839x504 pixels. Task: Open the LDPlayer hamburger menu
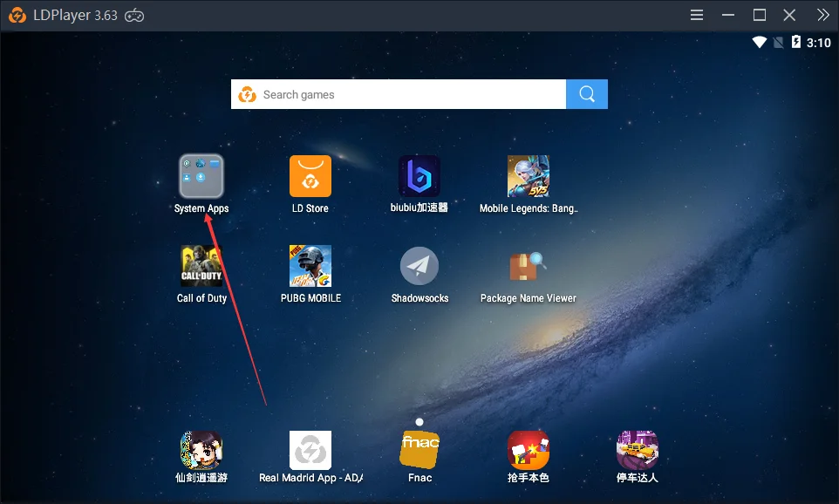coord(697,15)
